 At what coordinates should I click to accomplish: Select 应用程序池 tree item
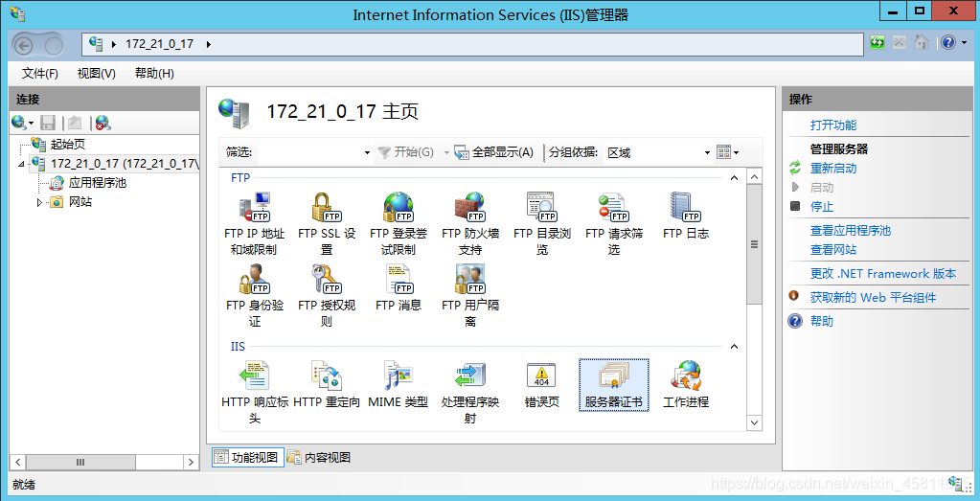coord(98,183)
